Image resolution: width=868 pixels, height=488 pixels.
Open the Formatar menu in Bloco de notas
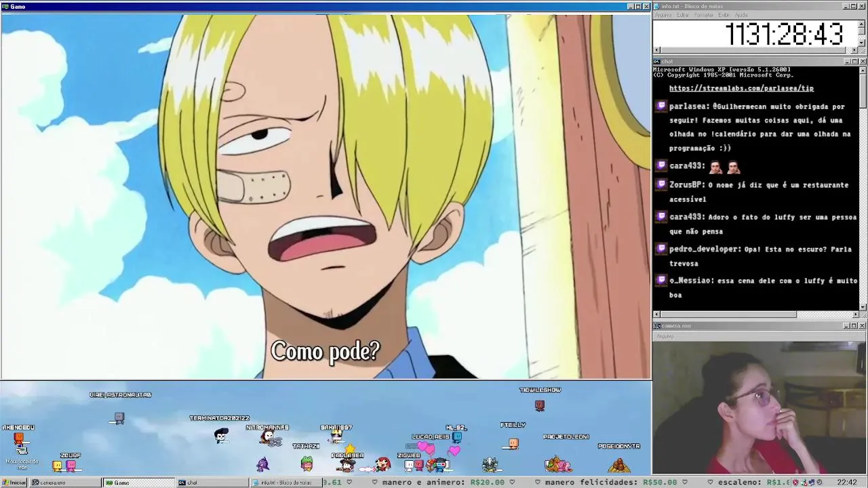coord(704,15)
